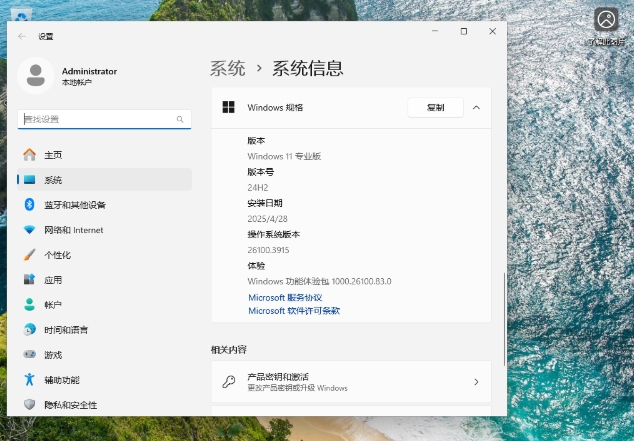Go to 系统 via the breadcrumb heading
The height and width of the screenshot is (441, 634).
pyautogui.click(x=227, y=69)
